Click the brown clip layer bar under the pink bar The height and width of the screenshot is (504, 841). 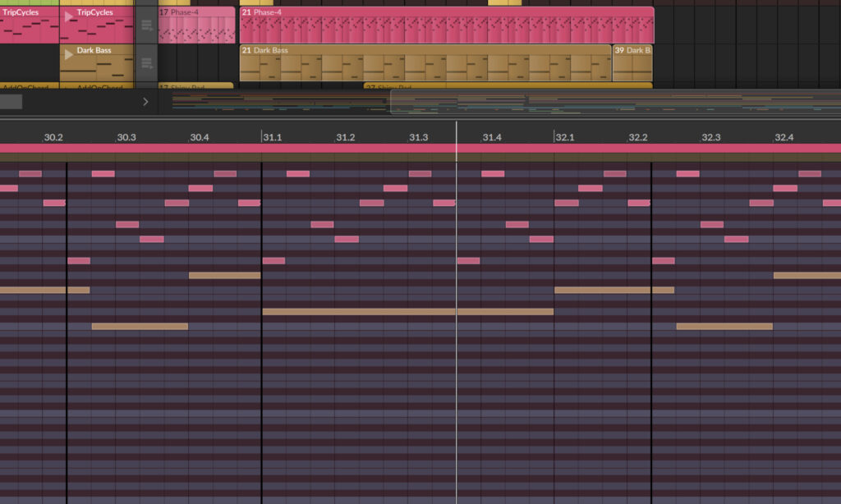[x=420, y=158]
